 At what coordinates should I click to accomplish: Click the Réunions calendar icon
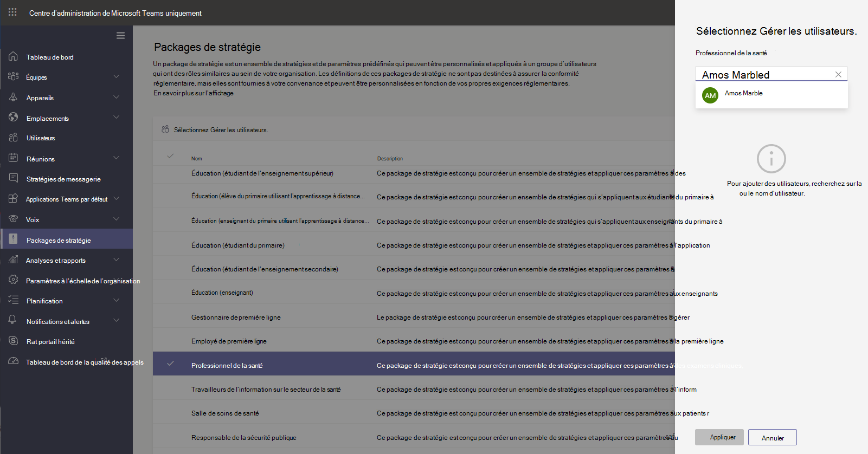pyautogui.click(x=14, y=158)
